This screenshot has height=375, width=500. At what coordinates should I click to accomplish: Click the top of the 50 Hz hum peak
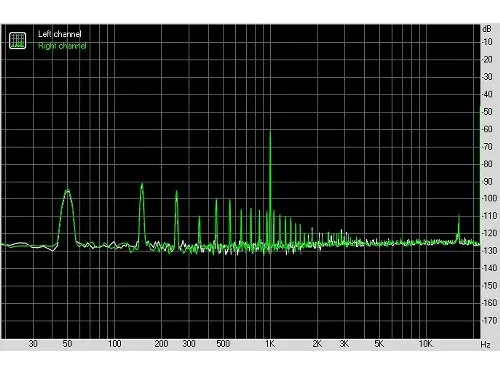click(68, 190)
